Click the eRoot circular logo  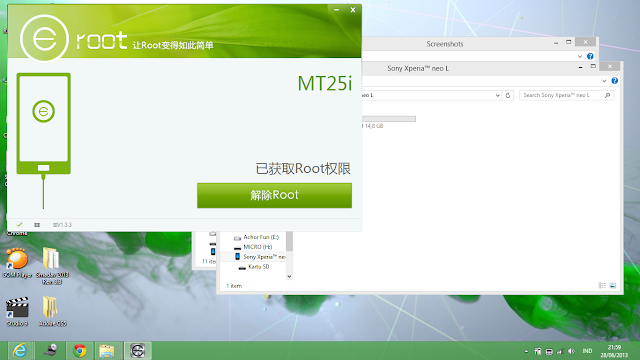click(44, 39)
